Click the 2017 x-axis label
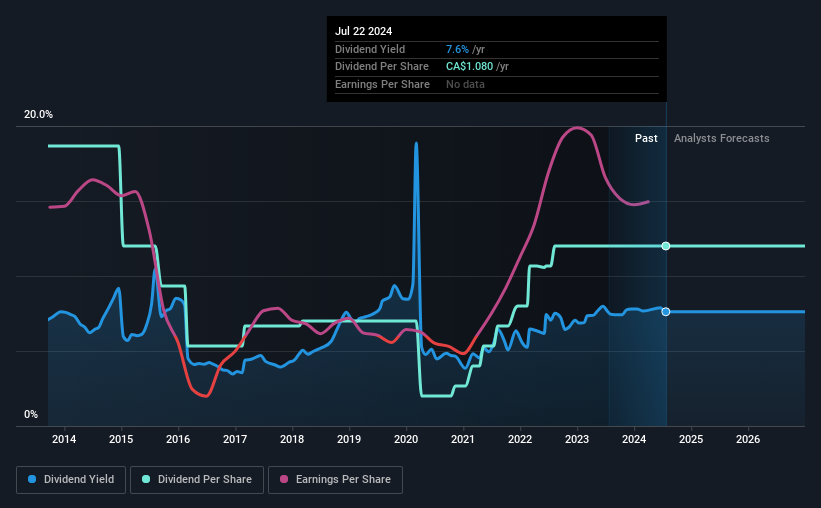This screenshot has width=821, height=508. [235, 439]
